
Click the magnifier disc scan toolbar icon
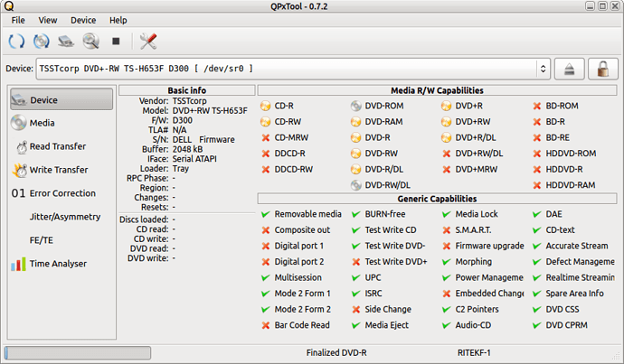point(91,41)
